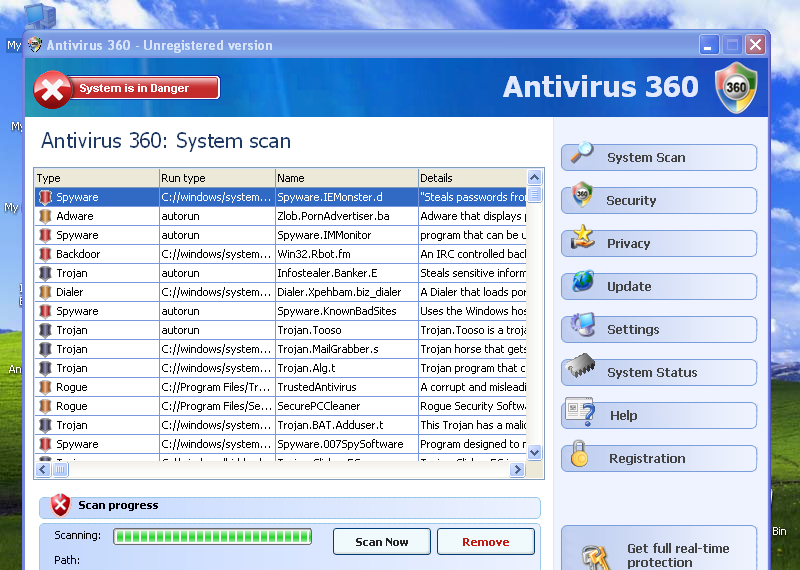The height and width of the screenshot is (570, 800).
Task: Sort by the Type column header
Action: click(97, 178)
